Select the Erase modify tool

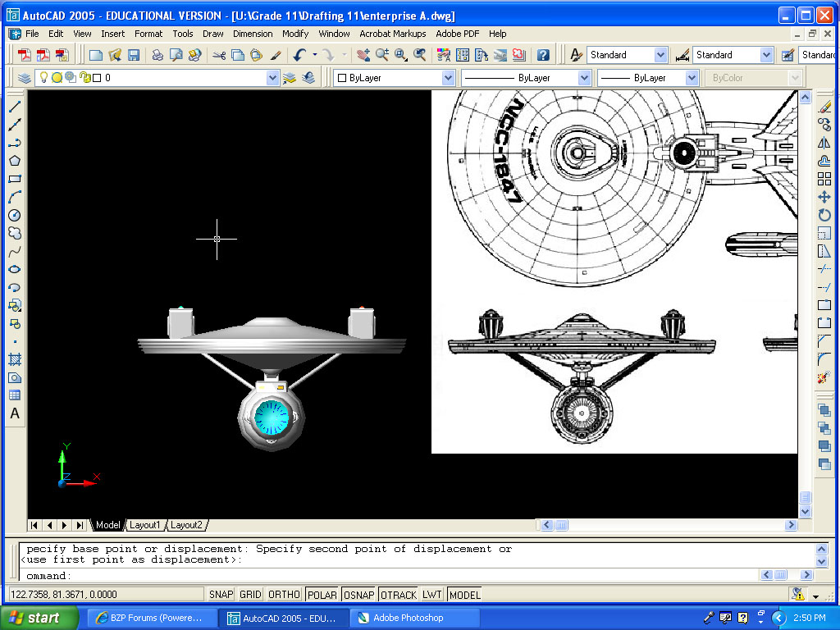click(x=824, y=107)
